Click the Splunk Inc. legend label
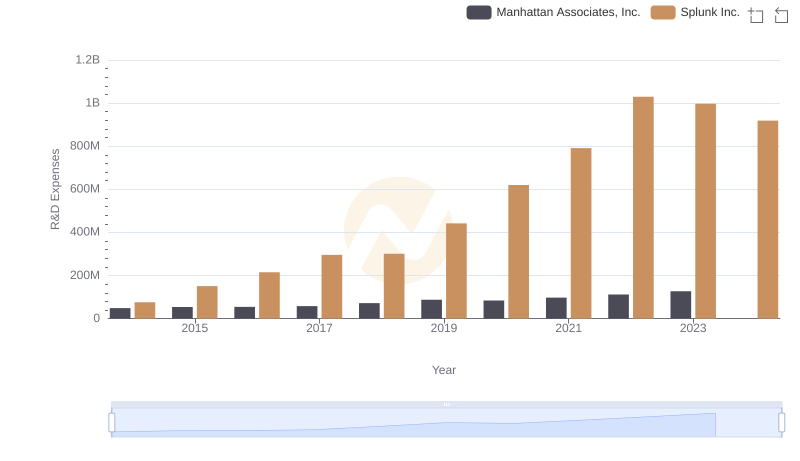Screen dimensions: 800x461 (x=710, y=12)
